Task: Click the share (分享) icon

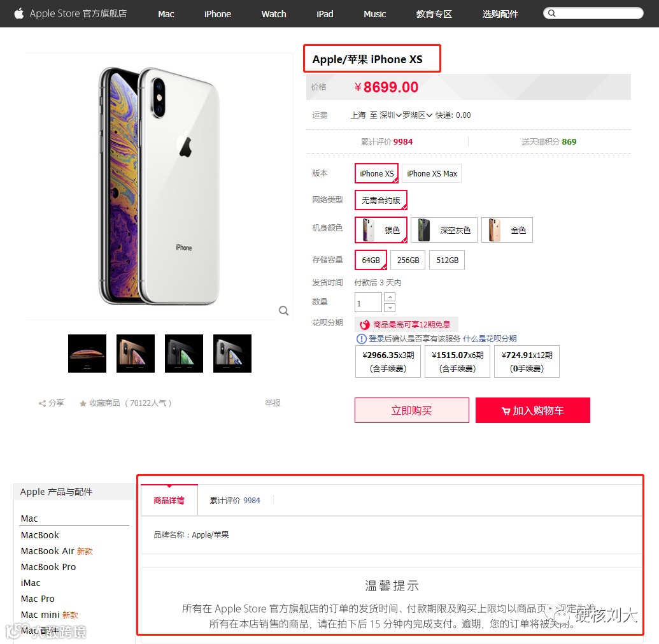Action: [42, 404]
